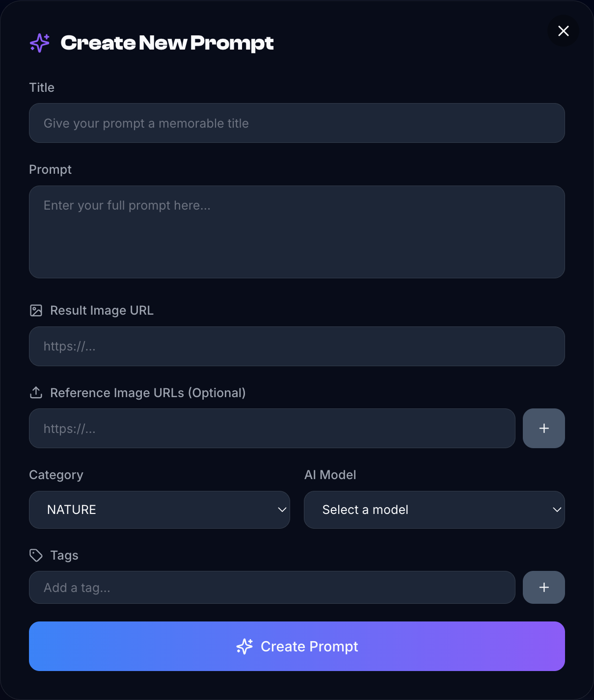
Task: Click the plus icon to add a reference URL
Action: 543,428
